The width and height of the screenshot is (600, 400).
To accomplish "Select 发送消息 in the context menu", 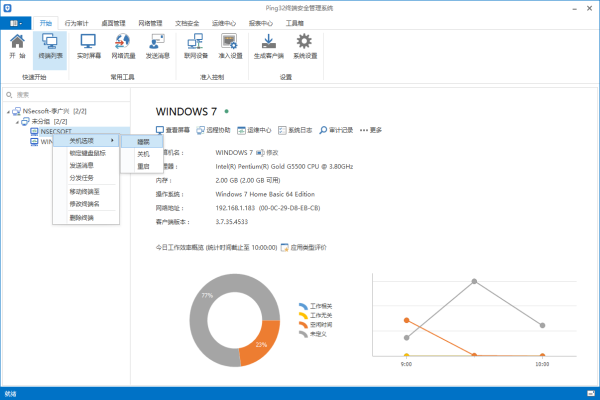I will coord(86,165).
